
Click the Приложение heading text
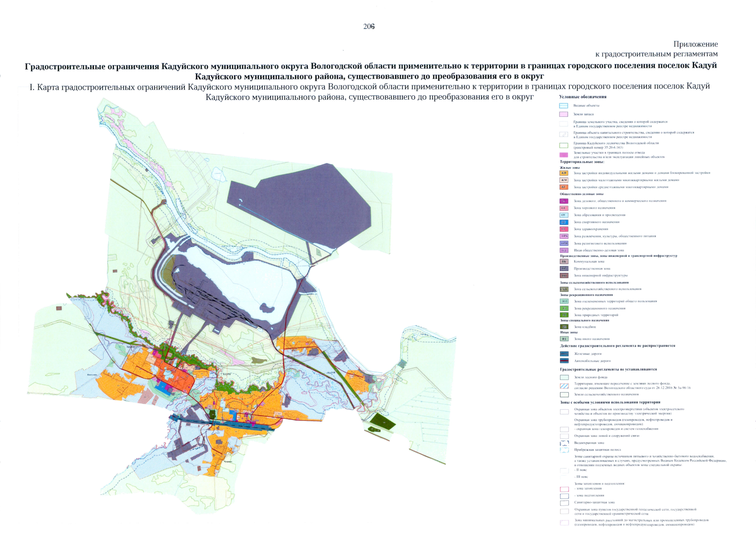695,44
